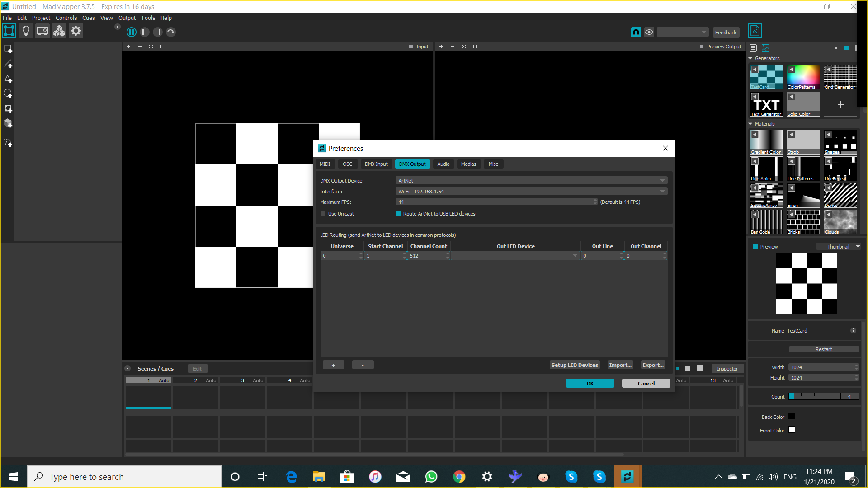Select the Text Generator tool
The width and height of the screenshot is (868, 488).
click(x=766, y=104)
